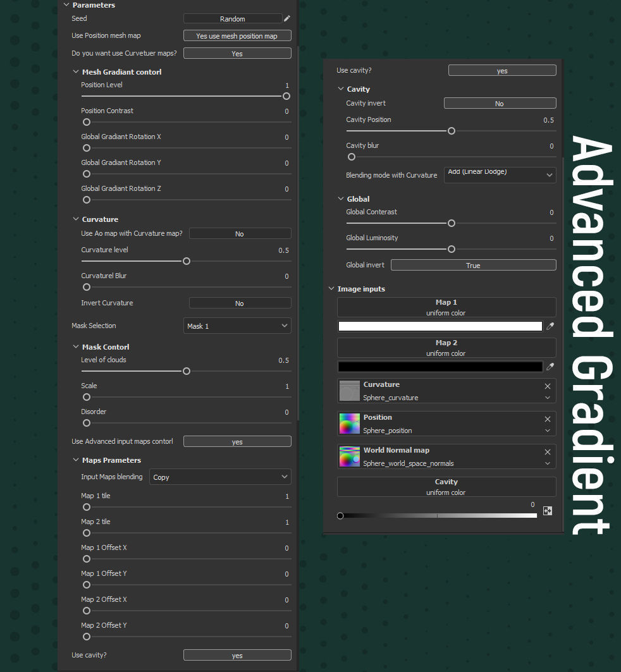The height and width of the screenshot is (672, 621).
Task: Click the Scale slider handle
Action: point(87,397)
